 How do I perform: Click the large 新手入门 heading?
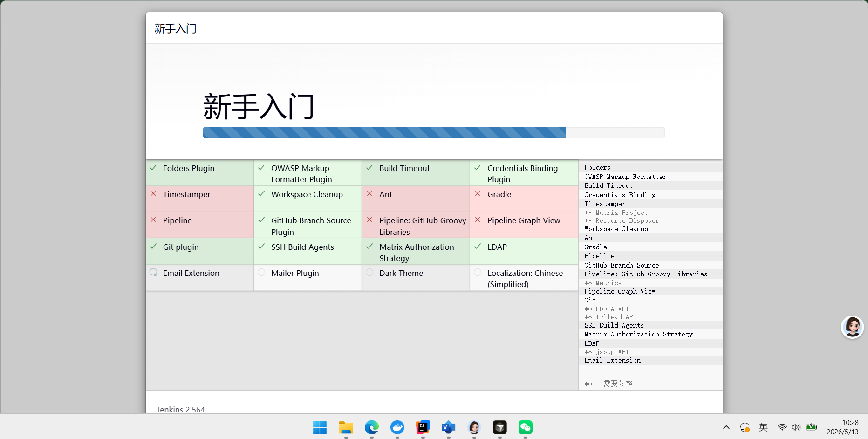[x=259, y=106]
